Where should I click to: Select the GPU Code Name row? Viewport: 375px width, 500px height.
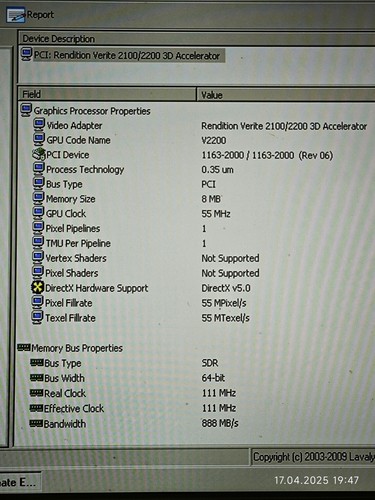point(197,140)
